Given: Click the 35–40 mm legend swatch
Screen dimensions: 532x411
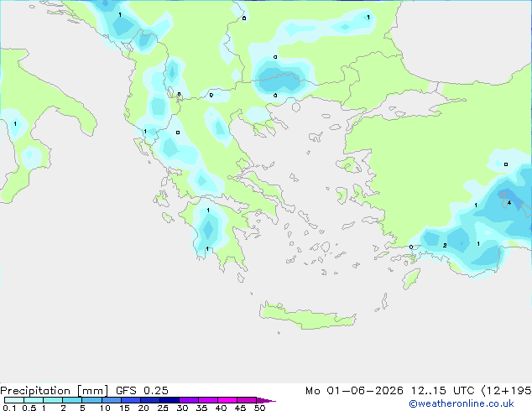Looking at the screenshot, I should [208, 400].
